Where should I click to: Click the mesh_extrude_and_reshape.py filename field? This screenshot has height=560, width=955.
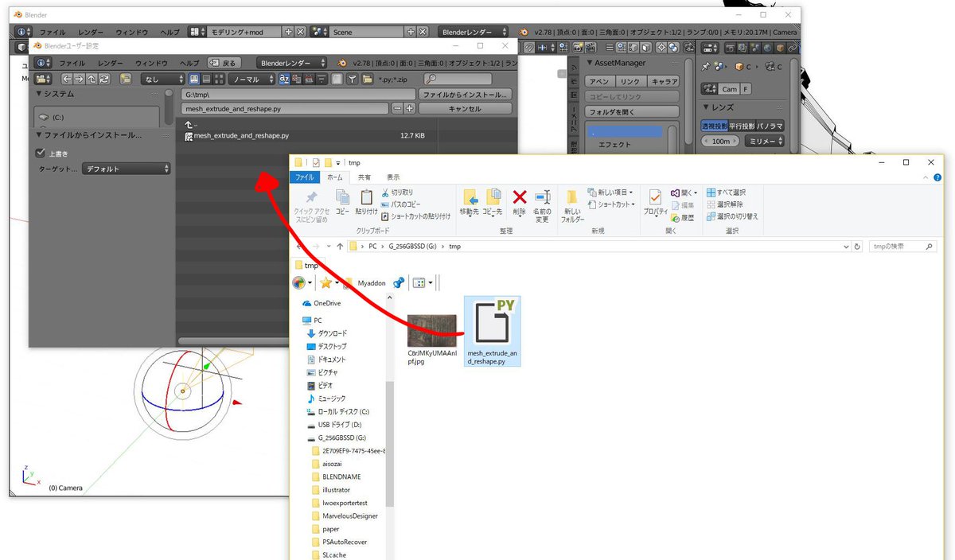point(286,109)
